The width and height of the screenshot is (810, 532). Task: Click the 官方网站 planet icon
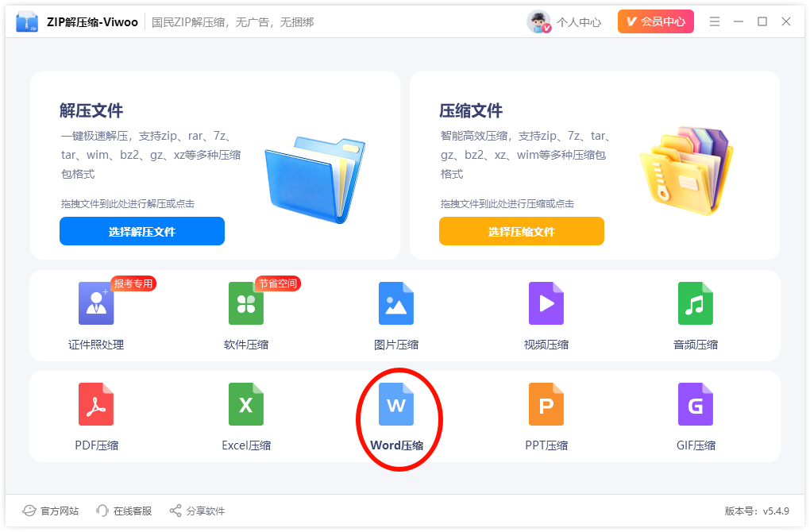29,511
